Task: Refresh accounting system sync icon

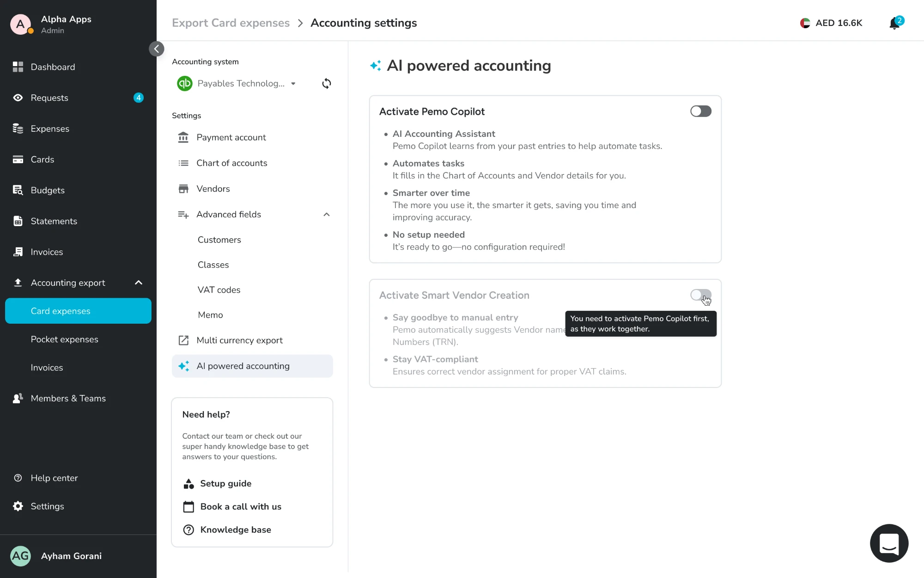Action: 327,84
